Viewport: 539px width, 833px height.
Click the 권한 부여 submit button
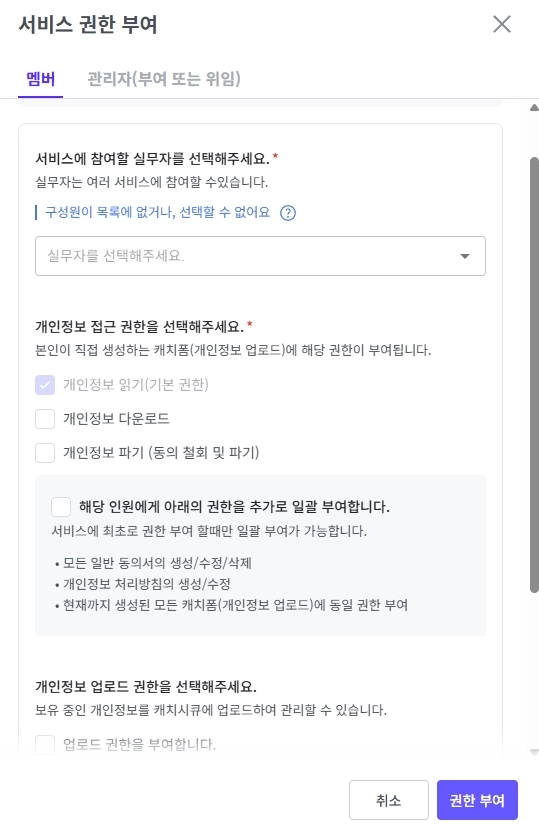[477, 800]
